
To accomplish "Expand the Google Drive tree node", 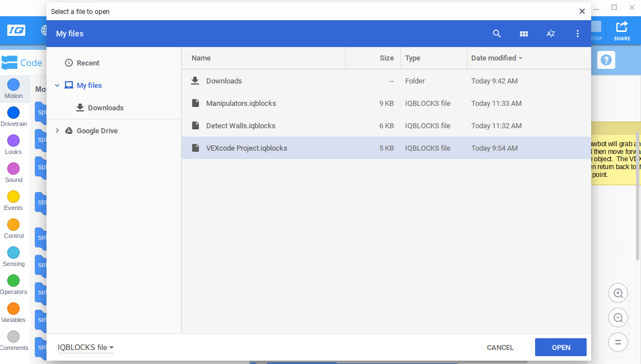I will (57, 130).
